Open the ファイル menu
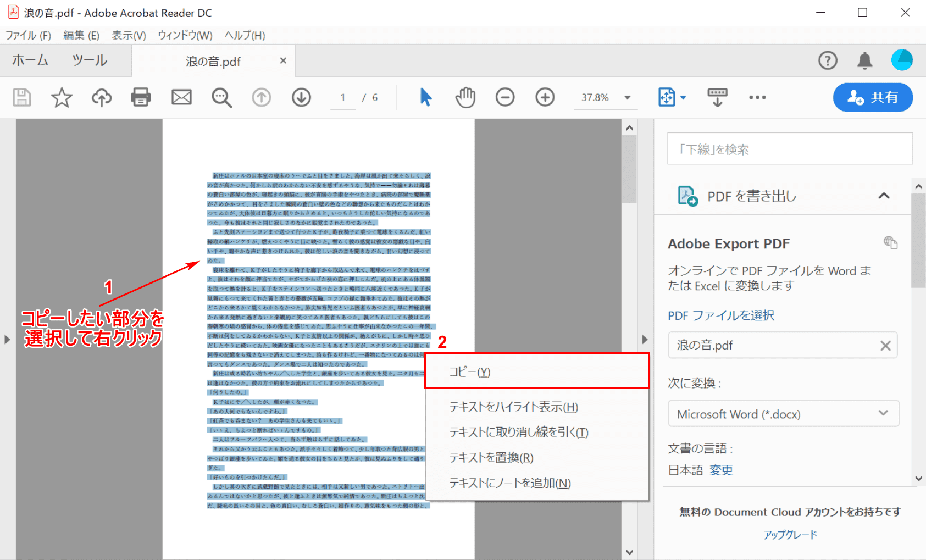 point(28,36)
